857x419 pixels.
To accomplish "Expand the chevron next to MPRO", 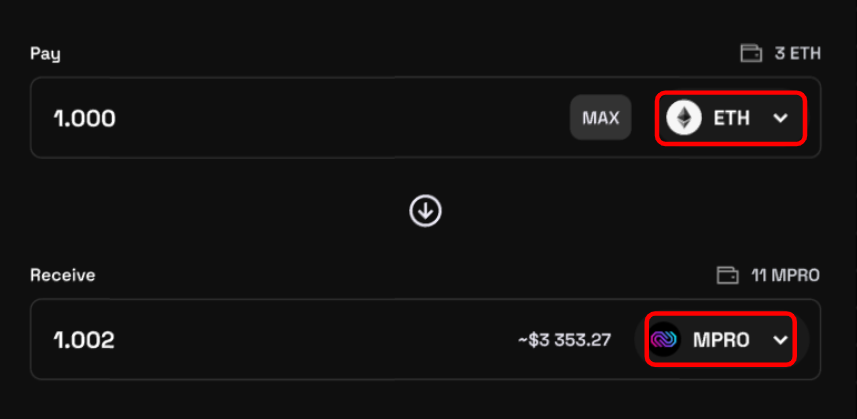I will (781, 340).
